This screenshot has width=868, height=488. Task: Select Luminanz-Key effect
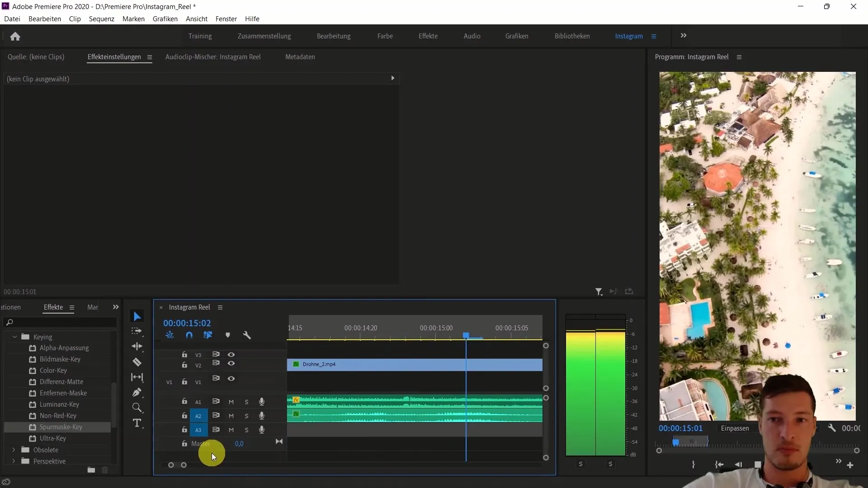pos(59,404)
